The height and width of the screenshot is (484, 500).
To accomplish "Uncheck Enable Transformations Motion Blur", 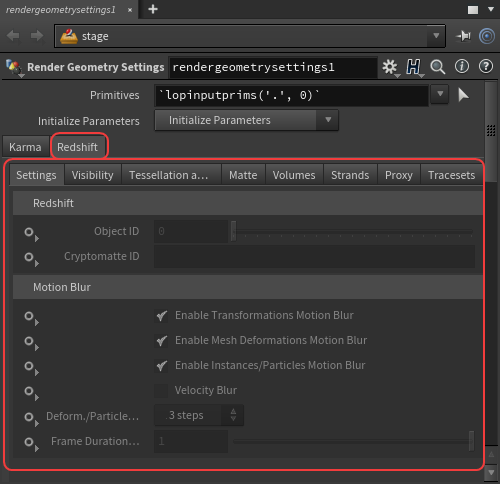I will click(162, 315).
